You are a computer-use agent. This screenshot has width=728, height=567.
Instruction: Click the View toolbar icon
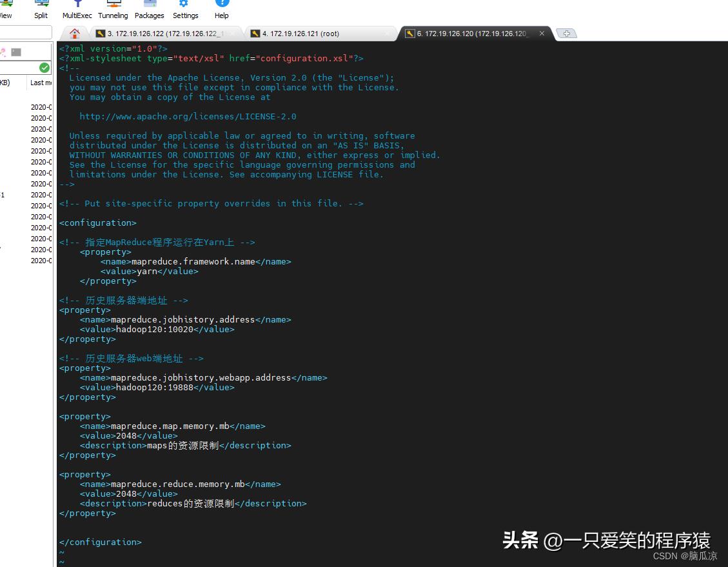point(6,9)
